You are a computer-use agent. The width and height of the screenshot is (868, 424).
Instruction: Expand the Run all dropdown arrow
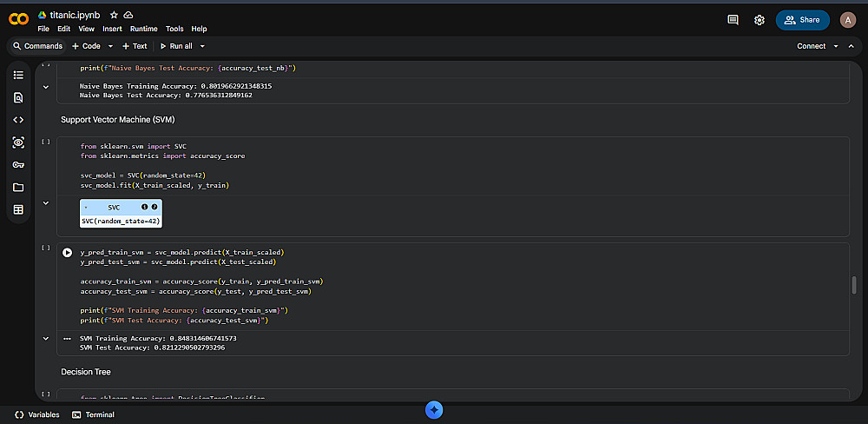pos(202,46)
